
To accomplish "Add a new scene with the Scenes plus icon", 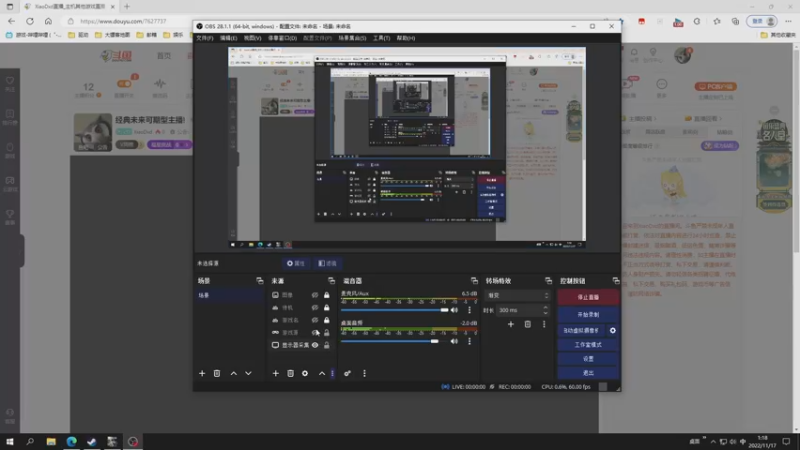I will coord(202,373).
